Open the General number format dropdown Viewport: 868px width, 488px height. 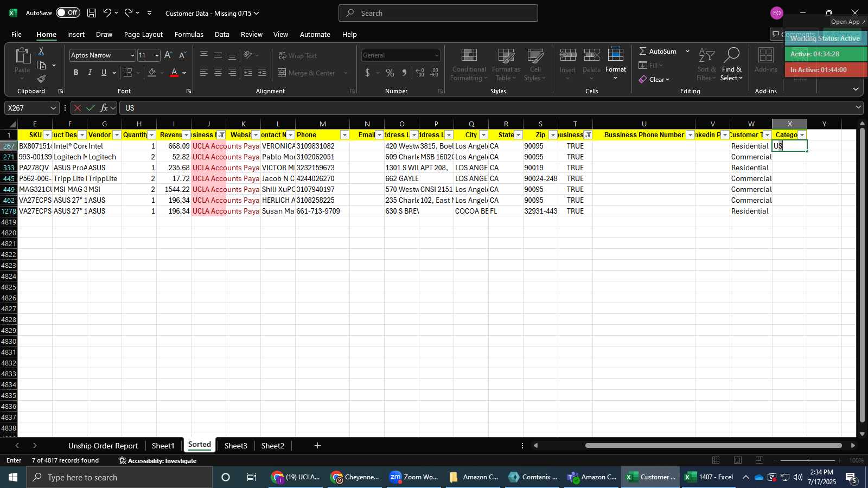click(x=437, y=55)
